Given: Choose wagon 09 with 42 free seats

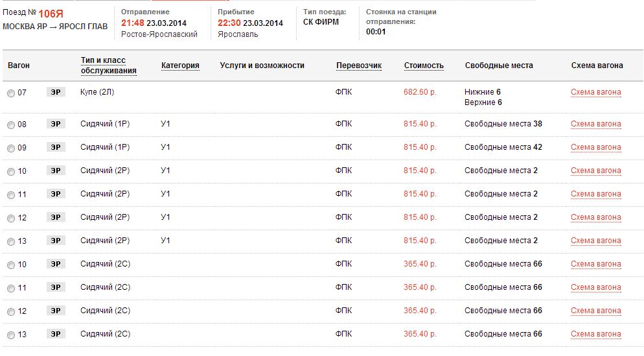Looking at the screenshot, I should [11, 148].
